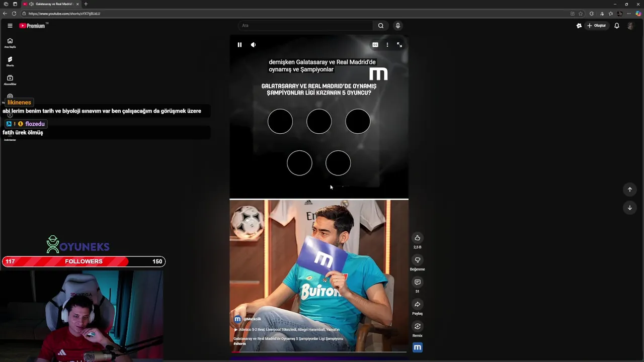The width and height of the screenshot is (644, 362).
Task: Go to previous Short with up arrow
Action: click(x=629, y=190)
